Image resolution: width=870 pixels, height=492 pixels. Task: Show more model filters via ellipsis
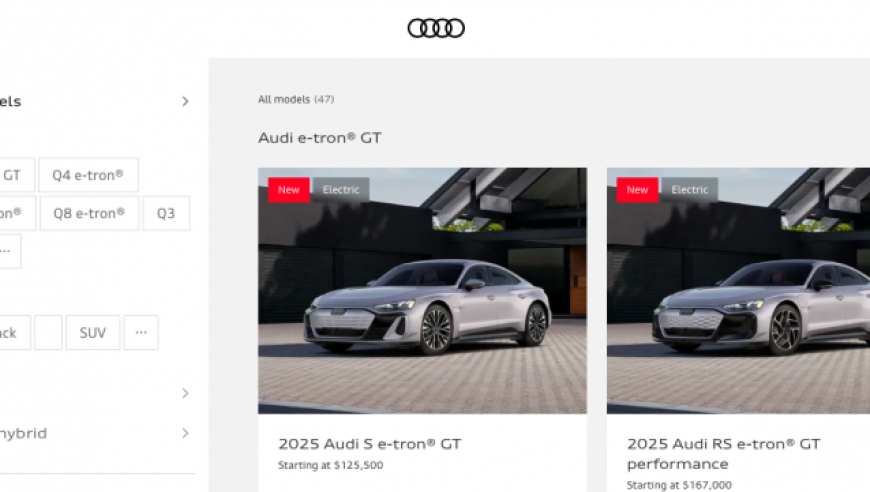(8, 251)
